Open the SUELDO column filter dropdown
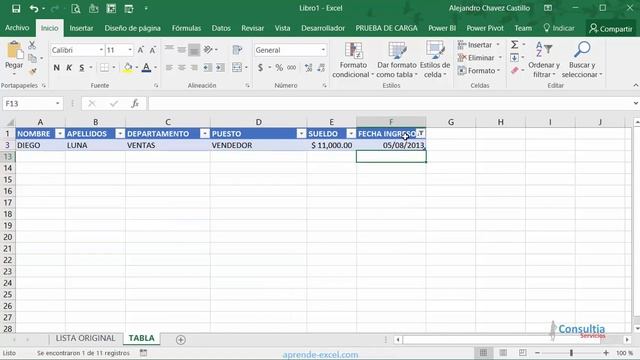Viewport: 640px width, 360px height. pos(351,134)
